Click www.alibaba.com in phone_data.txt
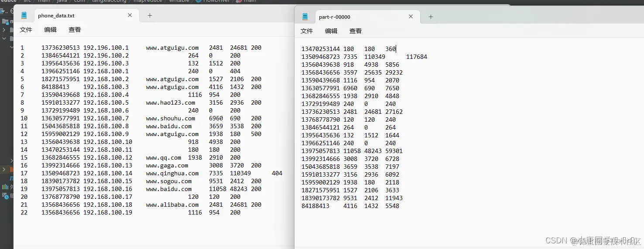This screenshot has width=644, height=249. [172, 205]
